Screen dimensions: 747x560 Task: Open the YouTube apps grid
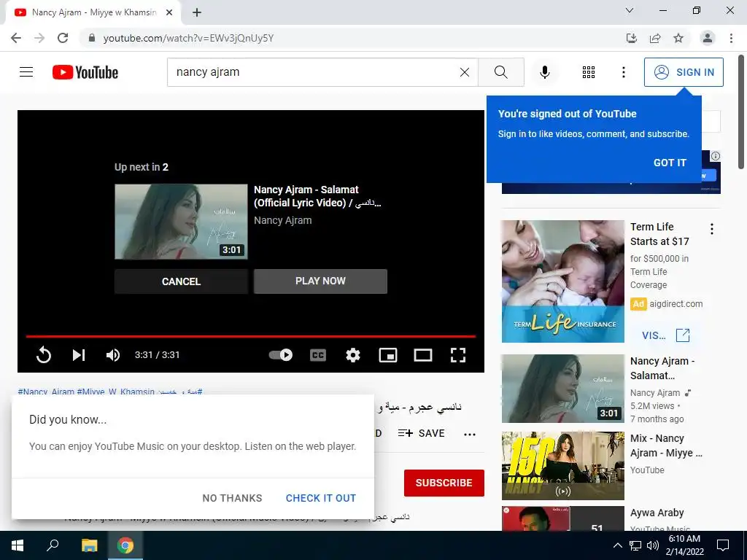point(589,72)
